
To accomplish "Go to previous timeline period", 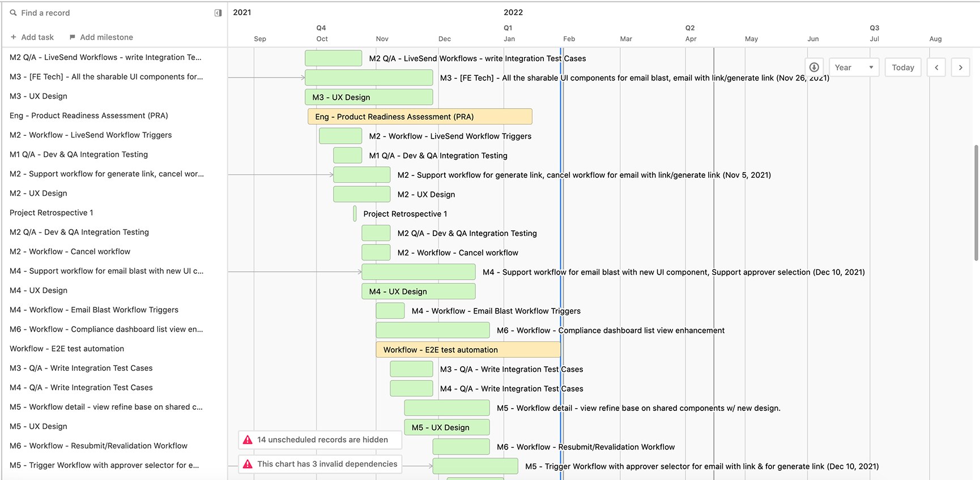I will pos(936,67).
